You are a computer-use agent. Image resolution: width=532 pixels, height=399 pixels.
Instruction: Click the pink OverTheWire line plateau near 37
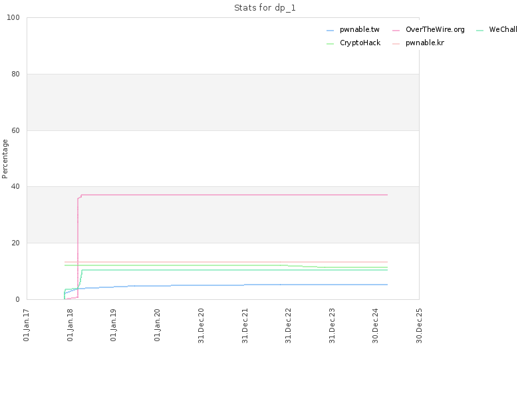click(234, 195)
